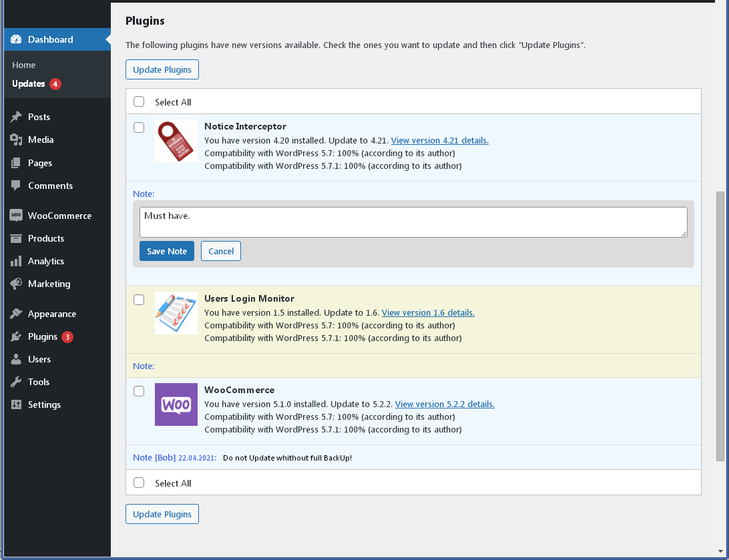Click the Plugins section heading
Viewport: 729px width, 560px height.
point(145,21)
